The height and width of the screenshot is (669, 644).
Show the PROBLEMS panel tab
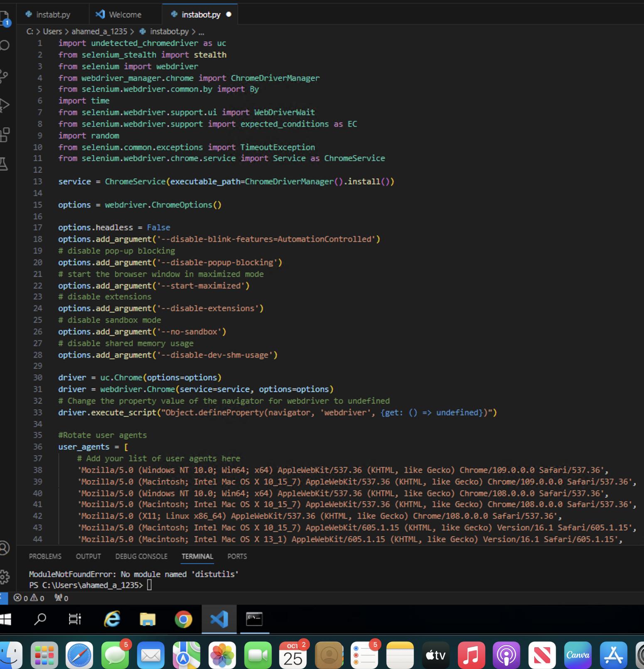pyautogui.click(x=45, y=556)
